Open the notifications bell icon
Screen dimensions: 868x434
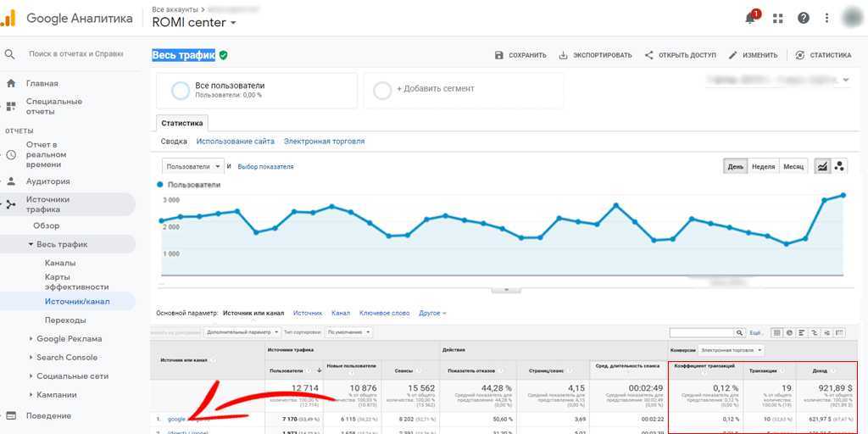pos(750,18)
